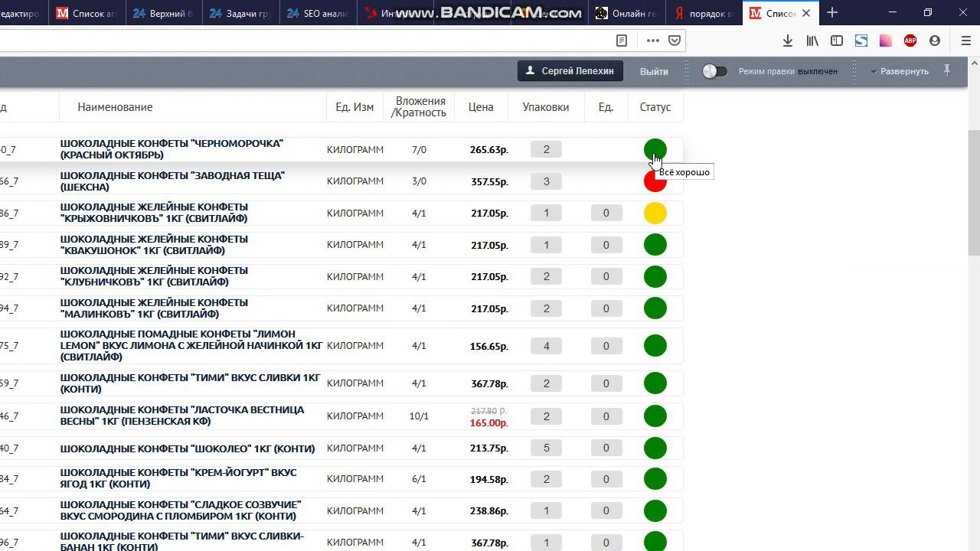This screenshot has height=551, width=980.
Task: Click the price 156.65р.
Action: point(489,347)
